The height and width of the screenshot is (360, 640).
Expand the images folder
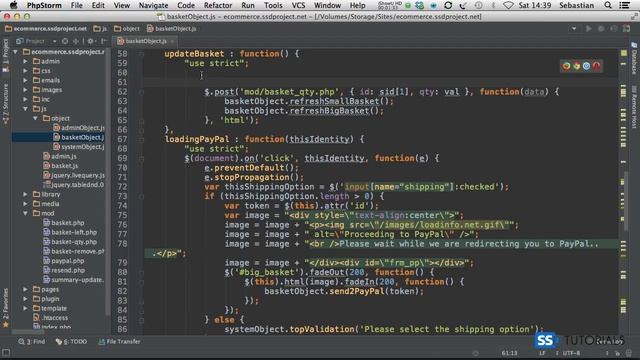click(25, 90)
